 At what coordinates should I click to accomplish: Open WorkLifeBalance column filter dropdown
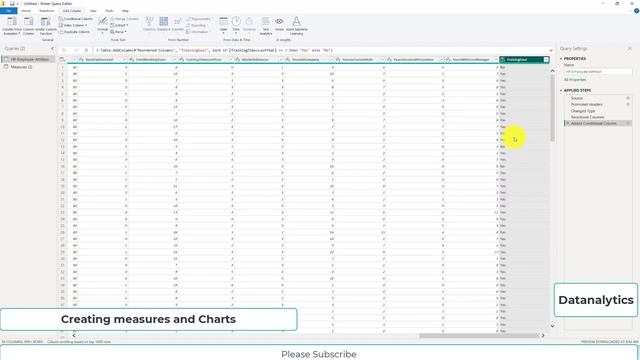281,60
